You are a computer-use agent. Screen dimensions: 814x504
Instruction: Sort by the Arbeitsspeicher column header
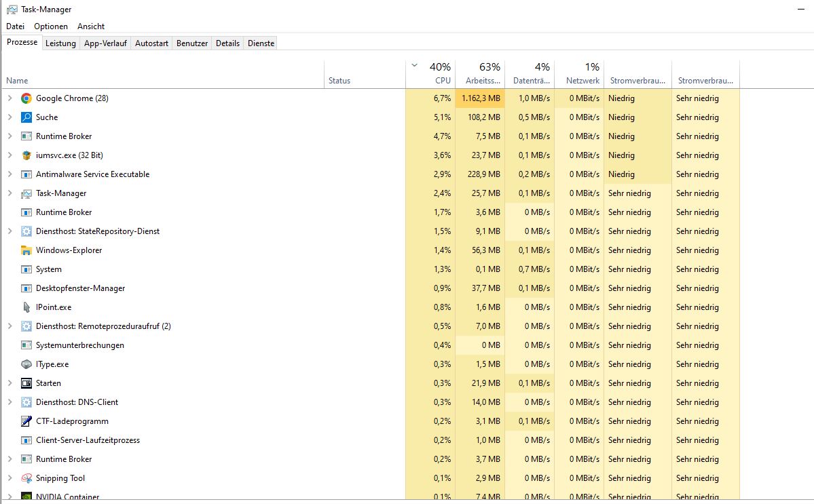coord(480,73)
